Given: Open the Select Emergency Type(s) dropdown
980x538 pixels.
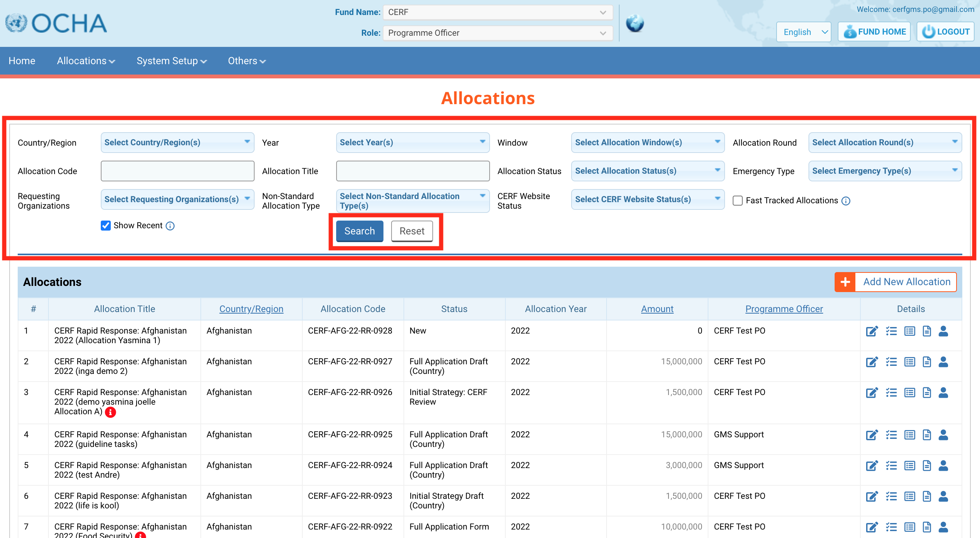Looking at the screenshot, I should pyautogui.click(x=885, y=171).
